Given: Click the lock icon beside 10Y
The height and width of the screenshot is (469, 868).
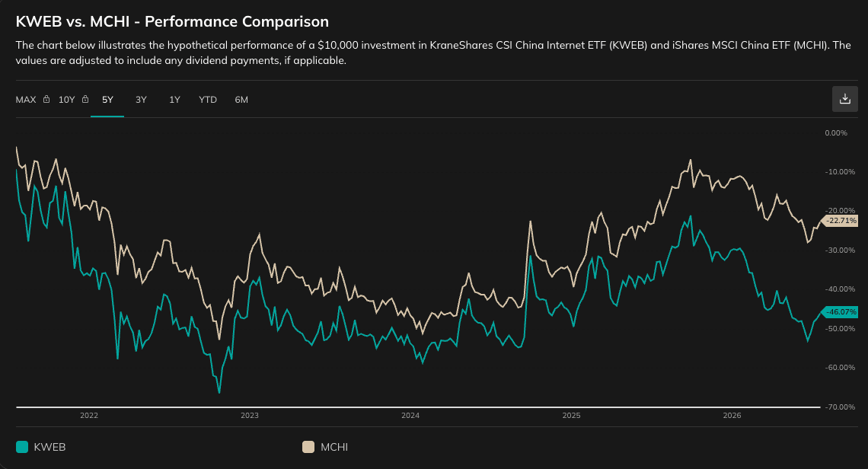Looking at the screenshot, I should click(85, 99).
